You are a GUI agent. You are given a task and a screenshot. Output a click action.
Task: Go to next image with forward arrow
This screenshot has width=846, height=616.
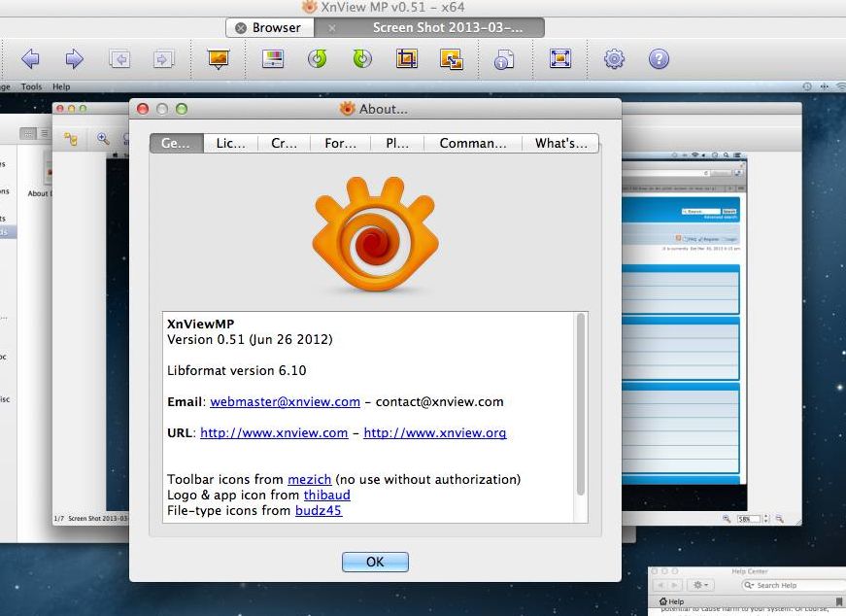(x=75, y=58)
